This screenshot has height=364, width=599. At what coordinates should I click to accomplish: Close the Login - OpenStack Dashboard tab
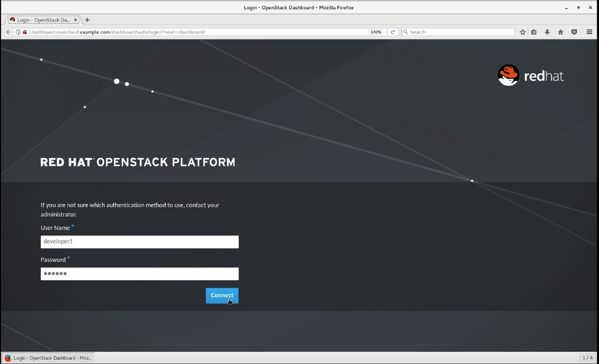tap(76, 20)
